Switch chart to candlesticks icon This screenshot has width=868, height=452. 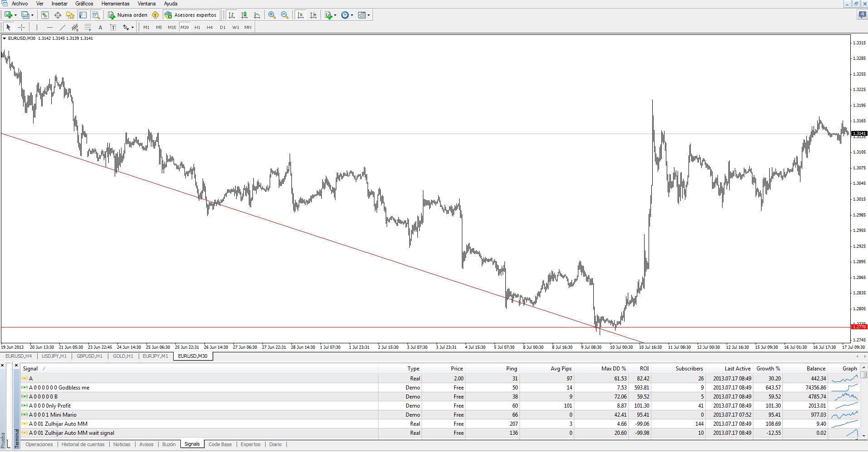coord(244,15)
